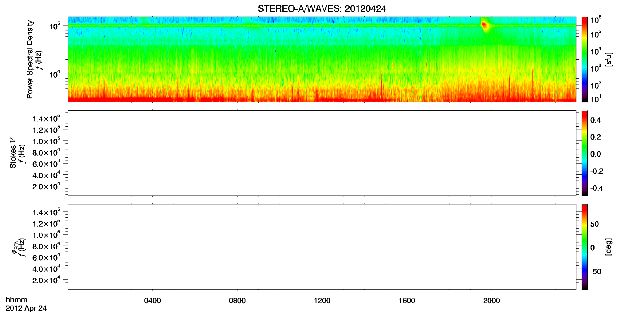Click 4.0×10^4 tick in Stokes V panel

point(46,175)
